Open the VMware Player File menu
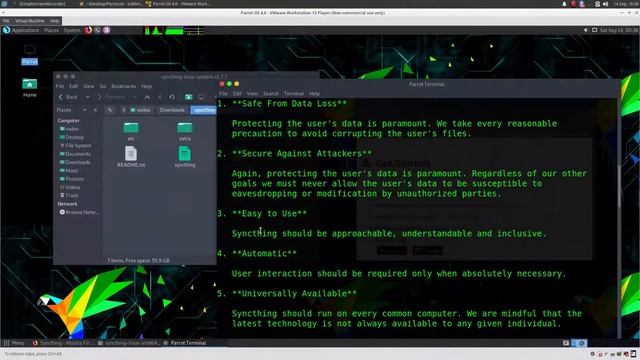Screen dimensions: 640x360 click(6, 21)
